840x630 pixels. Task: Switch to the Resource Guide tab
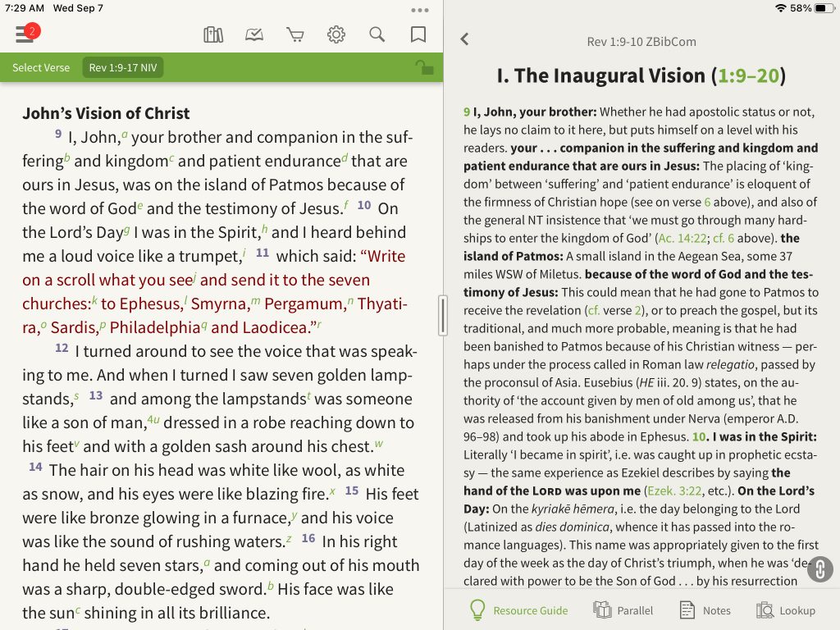[518, 610]
